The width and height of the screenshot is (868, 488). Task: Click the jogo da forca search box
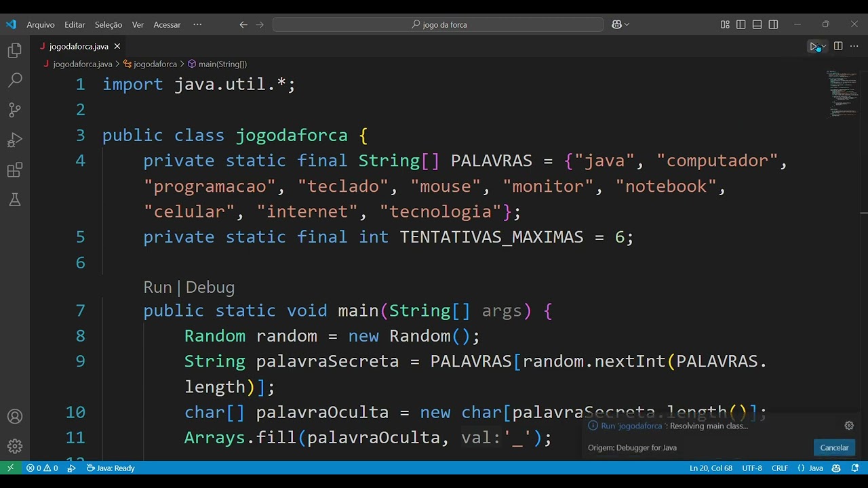coord(438,24)
